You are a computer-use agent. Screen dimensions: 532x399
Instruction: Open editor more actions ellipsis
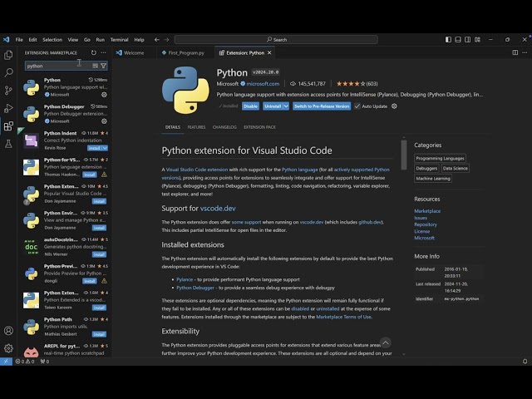tap(525, 52)
